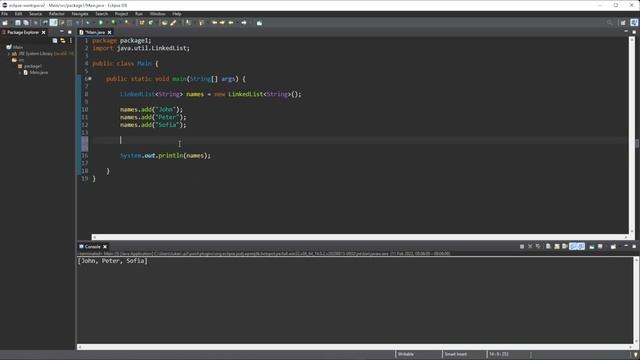The width and height of the screenshot is (640, 360).
Task: Toggle Scroll Lock in the Console
Action: 557,247
